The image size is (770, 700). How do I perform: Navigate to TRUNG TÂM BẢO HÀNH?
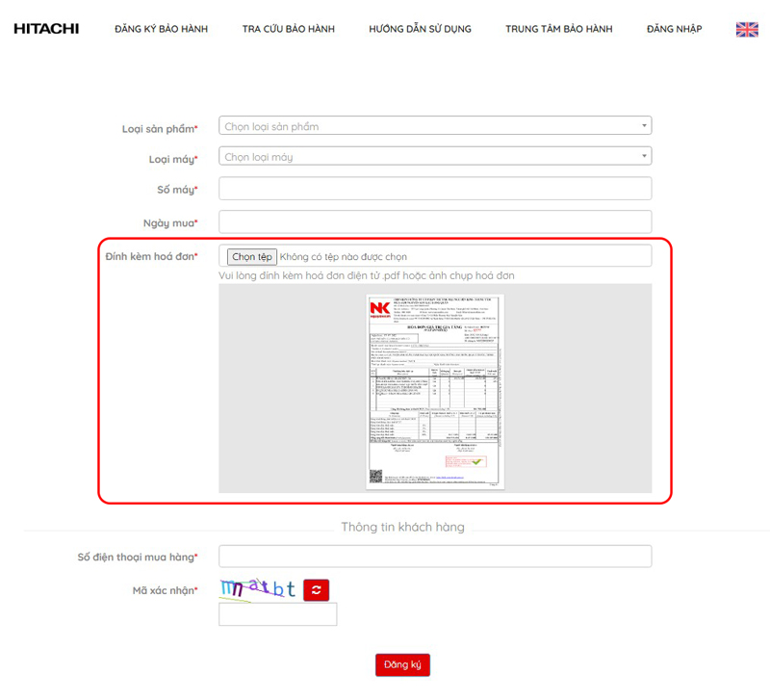558,29
